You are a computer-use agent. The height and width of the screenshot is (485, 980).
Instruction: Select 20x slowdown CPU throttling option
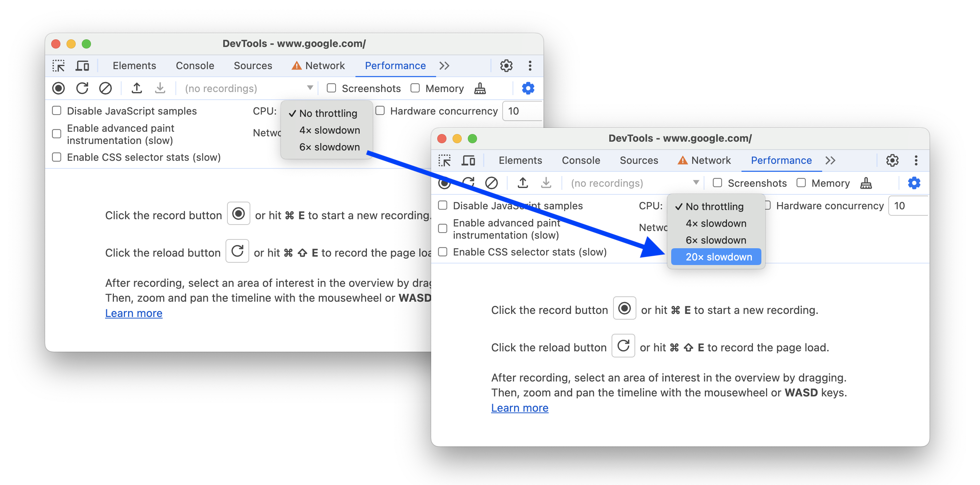(717, 257)
